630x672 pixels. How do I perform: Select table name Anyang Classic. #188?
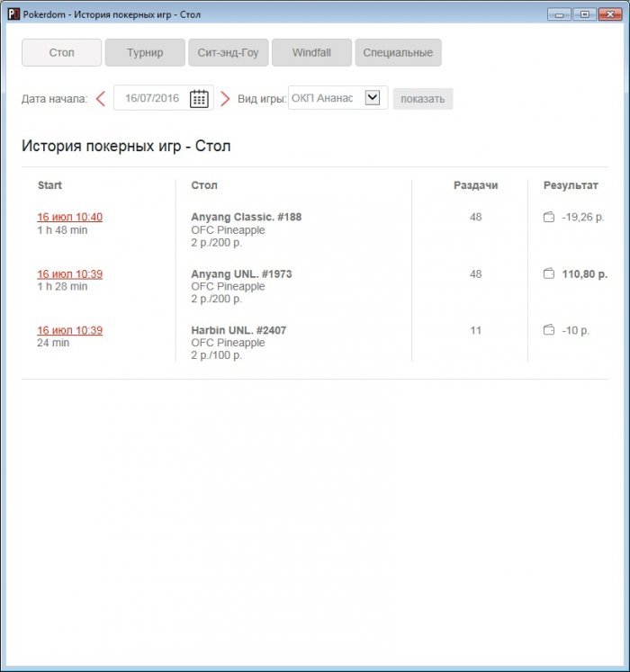point(247,217)
